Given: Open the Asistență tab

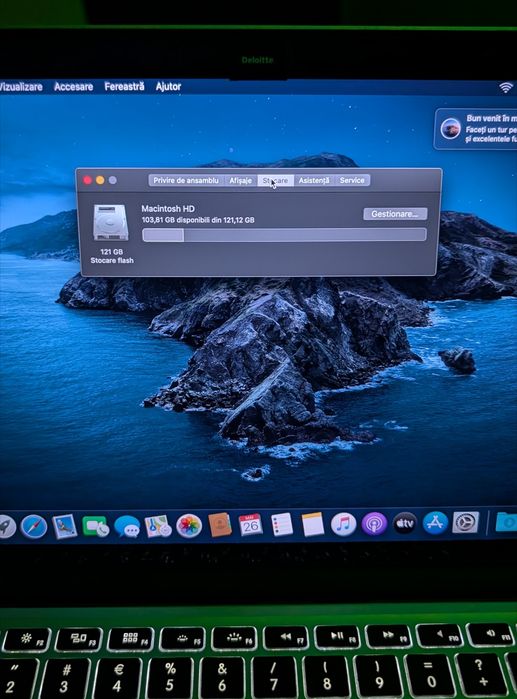Looking at the screenshot, I should 314,181.
